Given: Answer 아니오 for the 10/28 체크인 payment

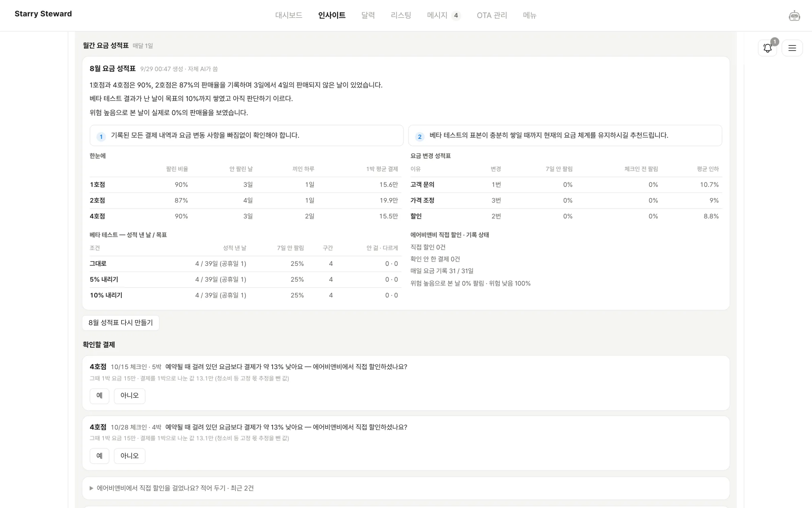Looking at the screenshot, I should (x=130, y=456).
